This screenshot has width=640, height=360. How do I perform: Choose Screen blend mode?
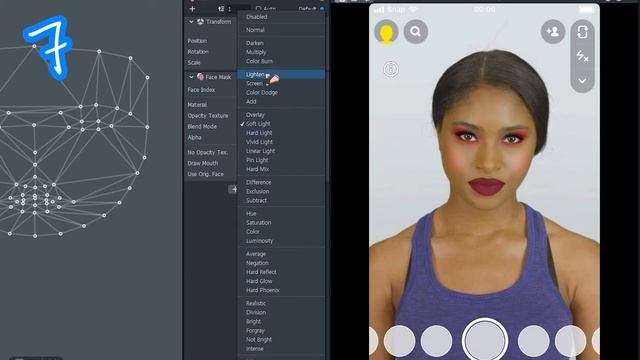(x=254, y=83)
